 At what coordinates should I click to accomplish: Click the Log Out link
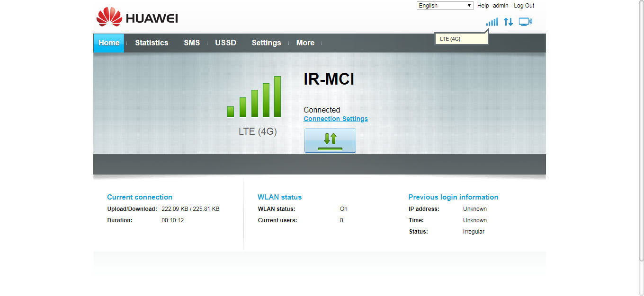tap(524, 6)
